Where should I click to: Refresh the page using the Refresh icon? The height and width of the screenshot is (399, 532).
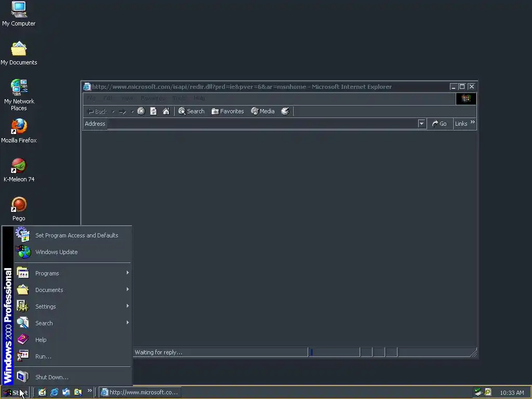(x=153, y=111)
